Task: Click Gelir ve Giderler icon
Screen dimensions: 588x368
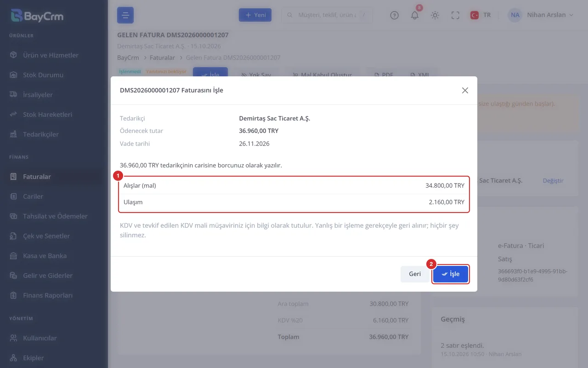Action: [14, 276]
